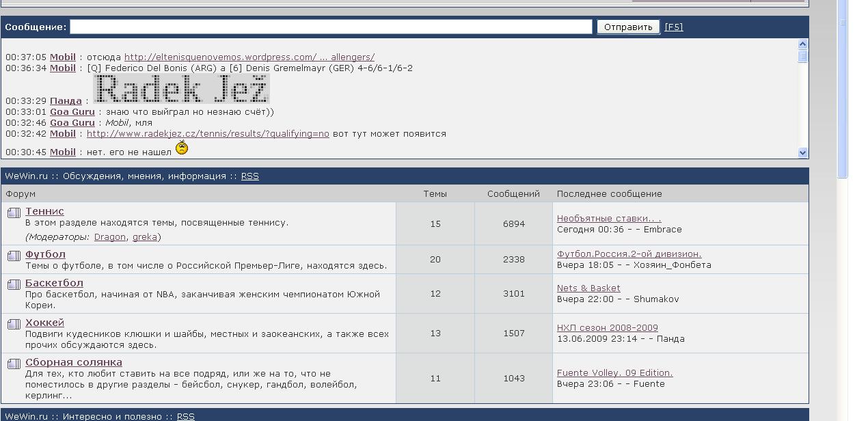
Task: Click the page's vertical scrollbar thumb
Action: tap(843, 89)
